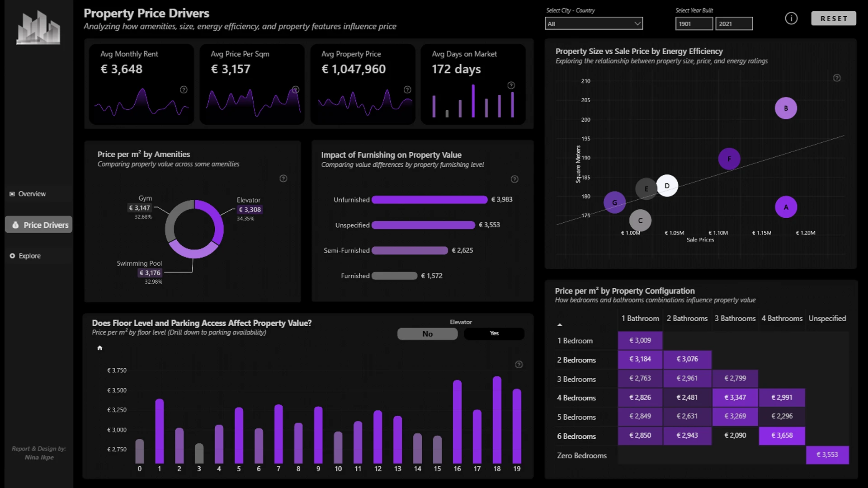The width and height of the screenshot is (868, 488).
Task: Click the info icon beside Reset
Action: 791,19
